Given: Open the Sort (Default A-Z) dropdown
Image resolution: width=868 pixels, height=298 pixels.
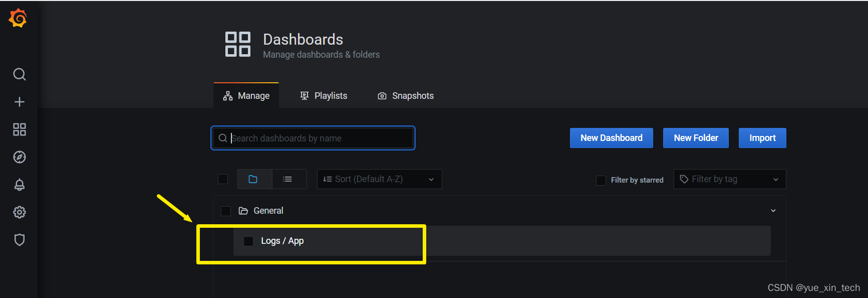Looking at the screenshot, I should pos(379,179).
